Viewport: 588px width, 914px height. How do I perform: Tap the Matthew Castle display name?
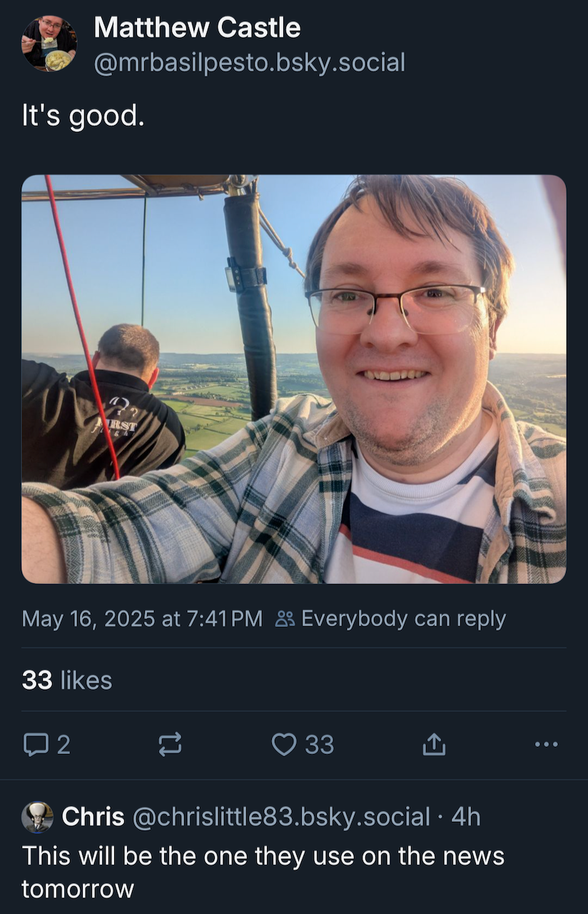click(x=197, y=28)
